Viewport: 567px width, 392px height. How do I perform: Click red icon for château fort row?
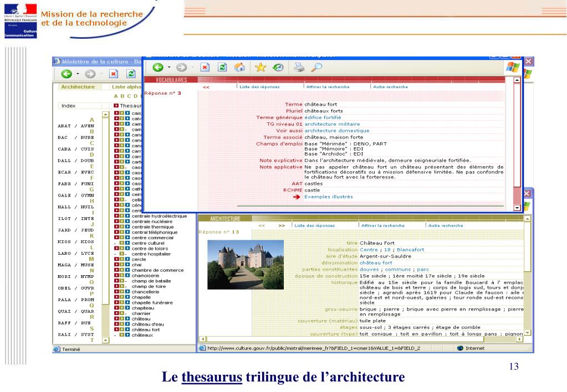click(x=116, y=329)
